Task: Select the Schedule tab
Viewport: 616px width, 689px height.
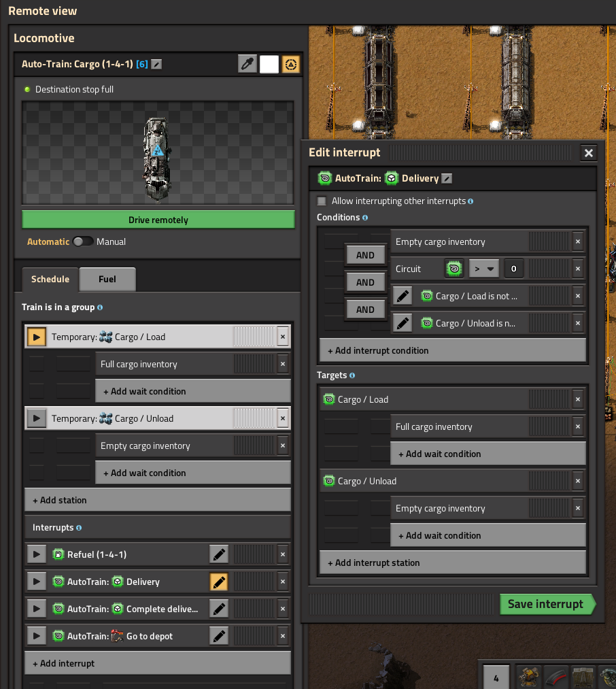Action: (x=50, y=279)
